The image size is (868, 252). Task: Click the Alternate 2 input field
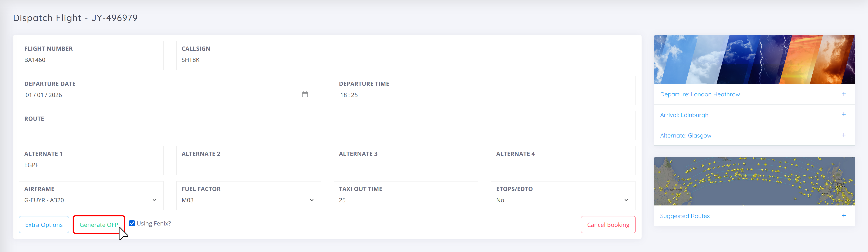[248, 161]
